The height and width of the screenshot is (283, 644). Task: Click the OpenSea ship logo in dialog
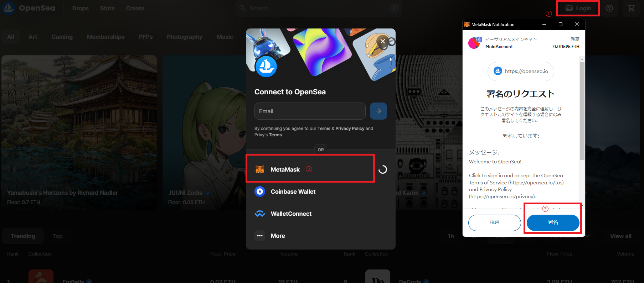click(266, 67)
